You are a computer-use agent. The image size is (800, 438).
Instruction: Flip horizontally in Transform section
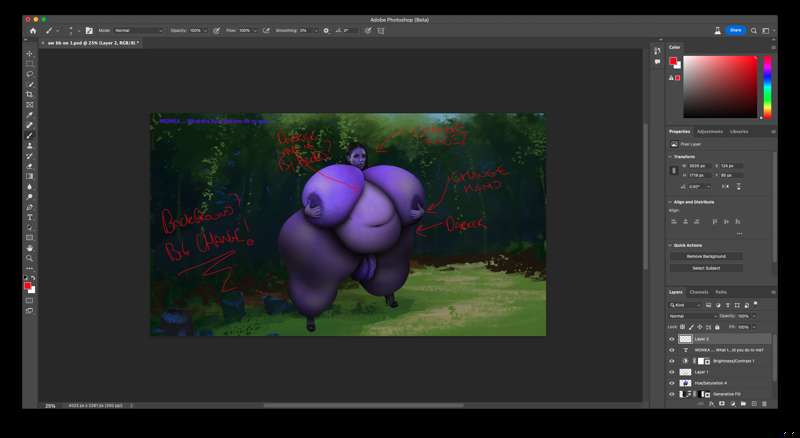point(725,187)
